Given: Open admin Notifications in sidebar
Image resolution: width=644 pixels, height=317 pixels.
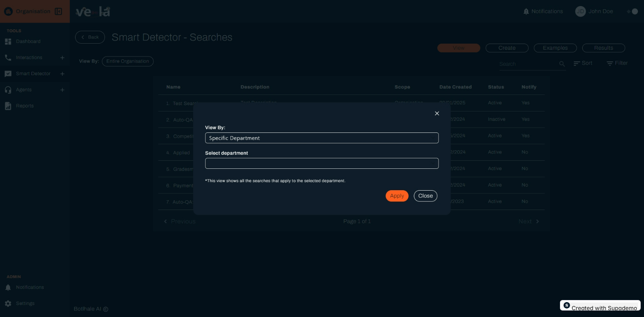Looking at the screenshot, I should coord(30,287).
